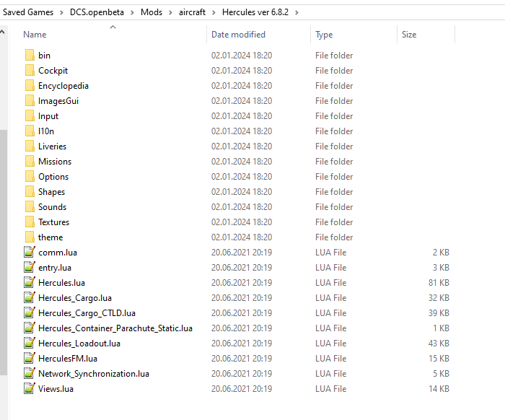Navigate to Mods breadcrumb segment
The width and height of the screenshot is (505, 420).
[x=151, y=12]
